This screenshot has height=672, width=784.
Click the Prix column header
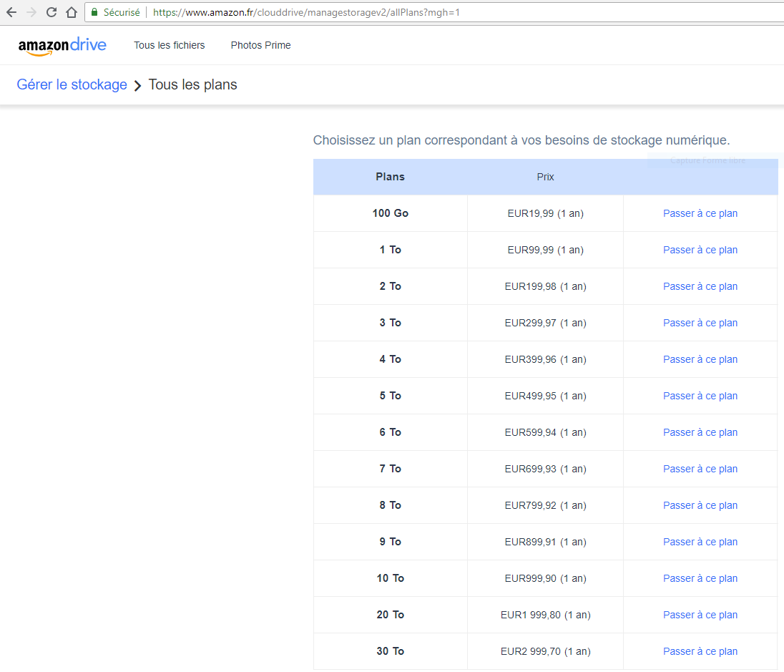546,177
